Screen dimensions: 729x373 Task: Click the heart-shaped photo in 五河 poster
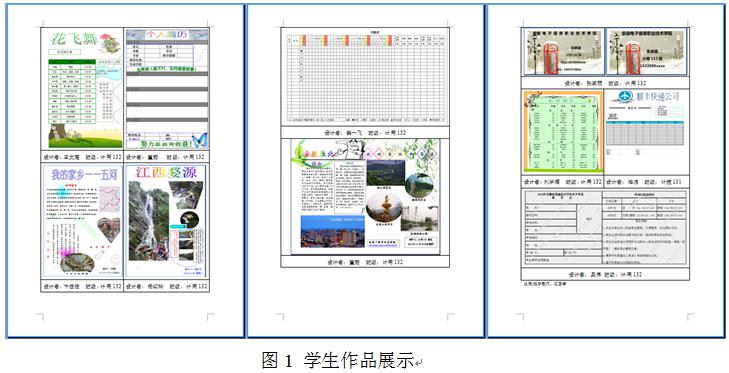109,230
